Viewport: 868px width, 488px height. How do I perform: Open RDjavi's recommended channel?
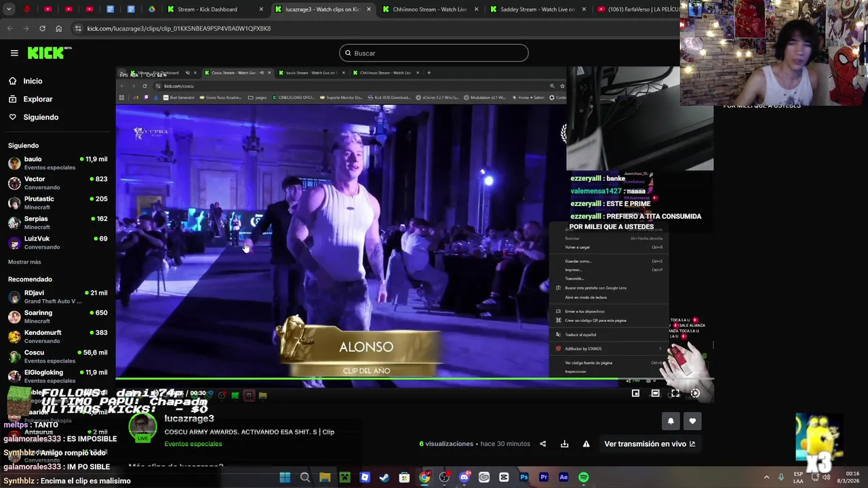point(58,297)
